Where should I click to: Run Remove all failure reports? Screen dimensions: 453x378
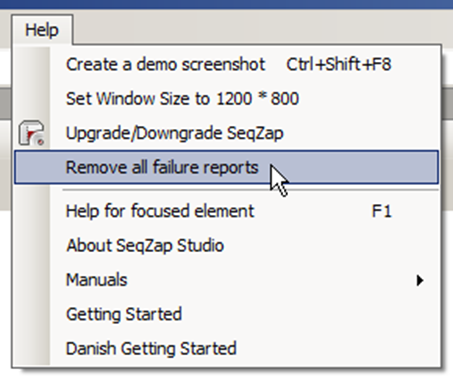click(162, 167)
